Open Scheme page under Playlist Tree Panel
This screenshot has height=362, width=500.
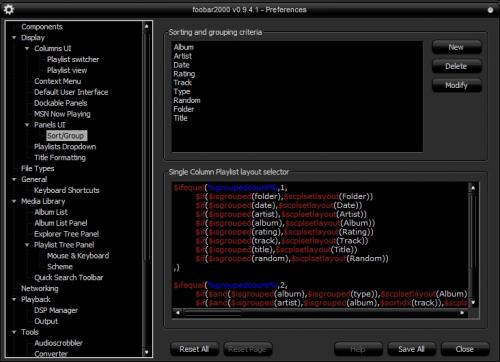(x=60, y=267)
